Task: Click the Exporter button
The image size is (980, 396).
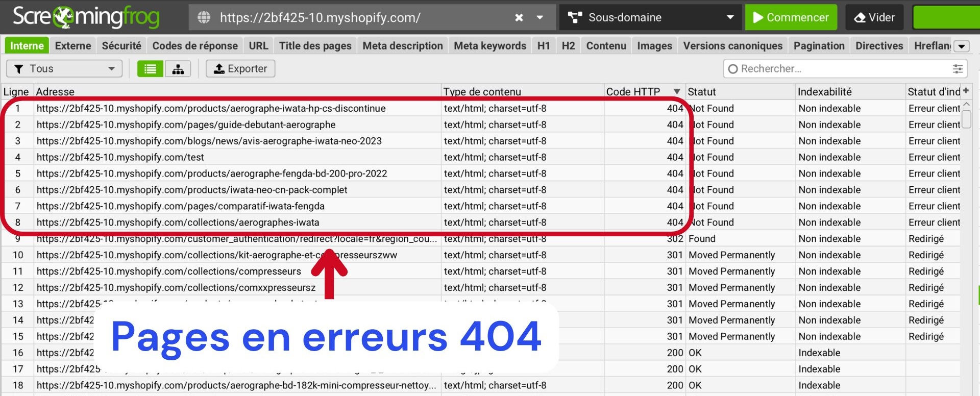Action: click(240, 68)
